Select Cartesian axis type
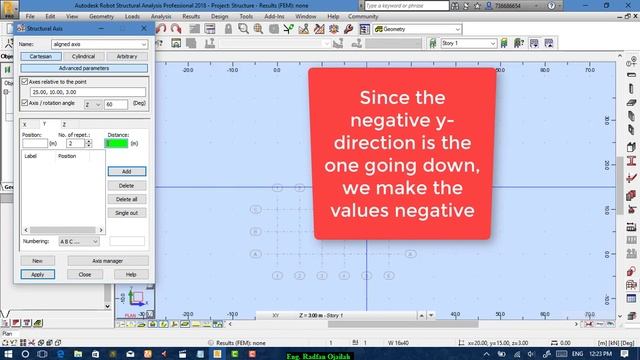This screenshot has height=360, width=640. (41, 56)
